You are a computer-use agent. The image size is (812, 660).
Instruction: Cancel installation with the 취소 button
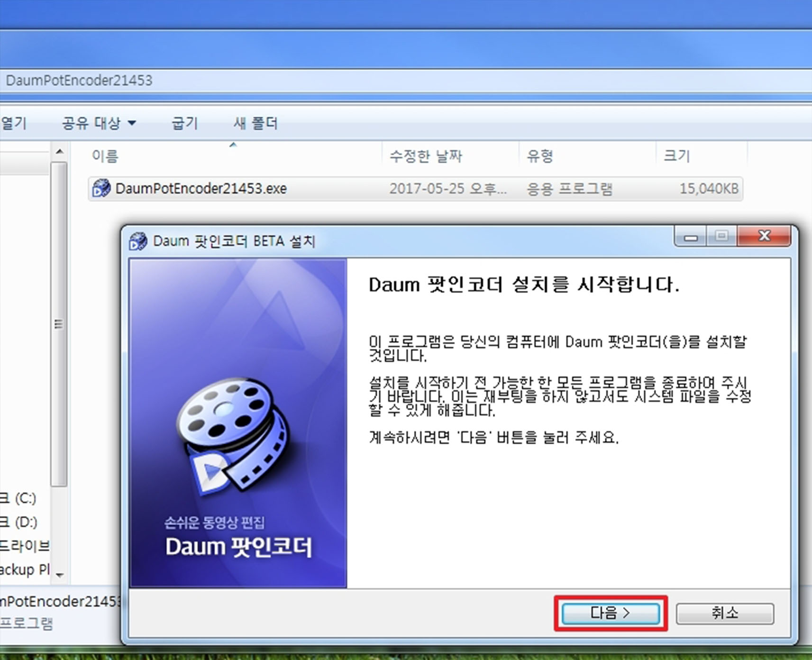[725, 613]
